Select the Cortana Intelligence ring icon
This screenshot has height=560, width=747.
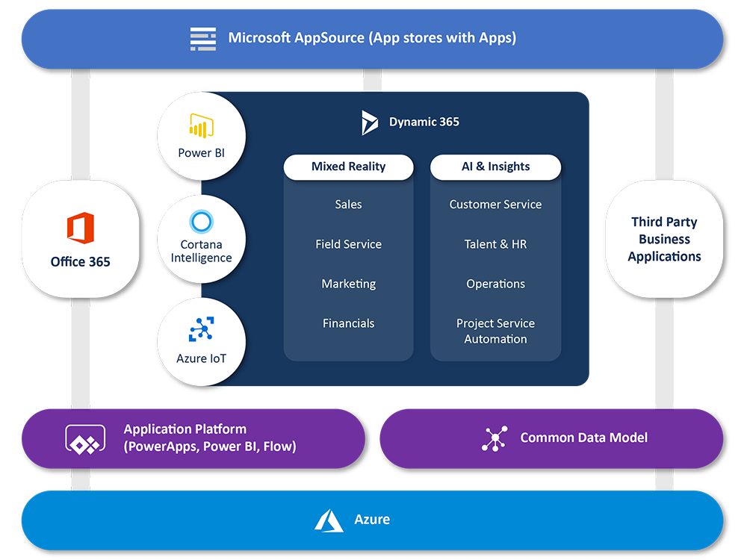(x=201, y=222)
